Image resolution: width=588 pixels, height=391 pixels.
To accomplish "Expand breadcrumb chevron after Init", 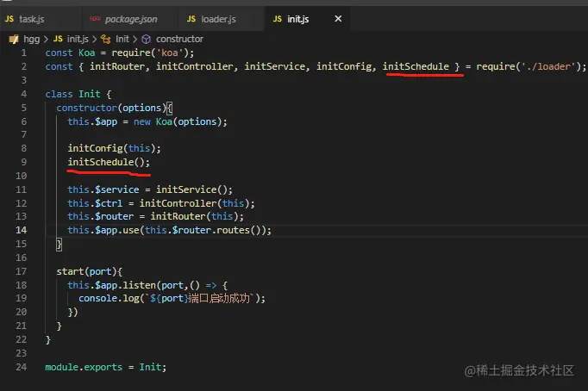I will [135, 39].
